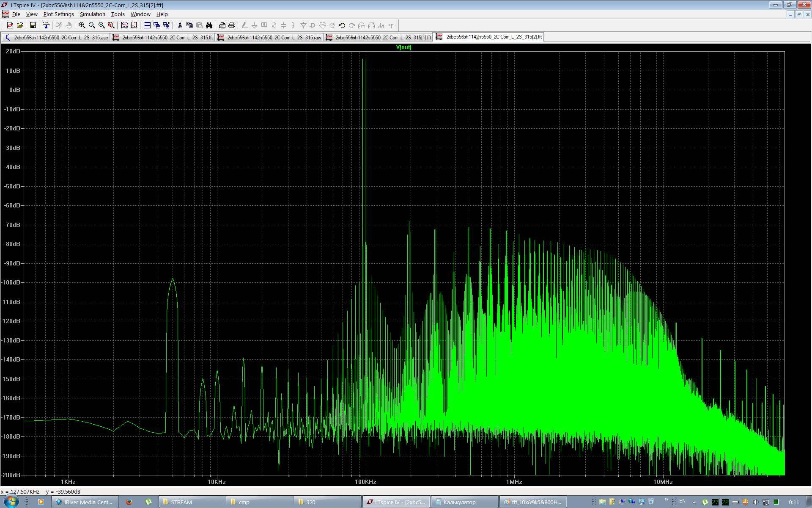812x508 pixels.
Task: Restore the inner document window
Action: tap(799, 14)
